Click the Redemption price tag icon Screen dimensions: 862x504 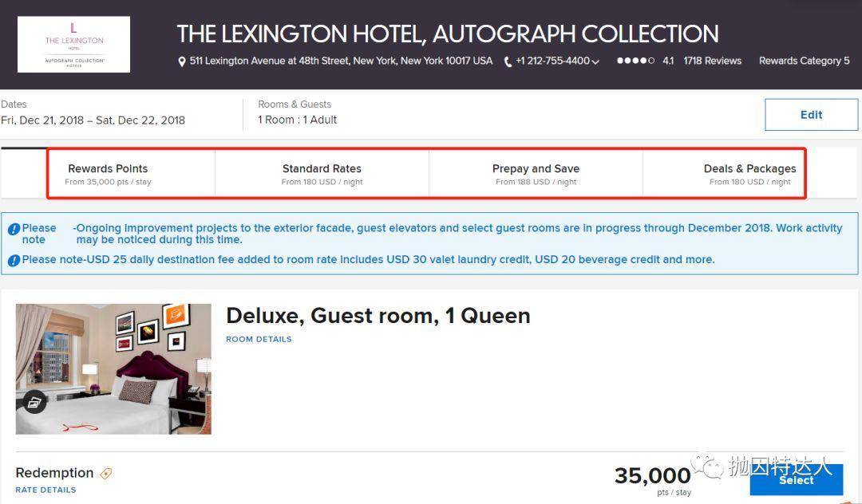click(105, 474)
